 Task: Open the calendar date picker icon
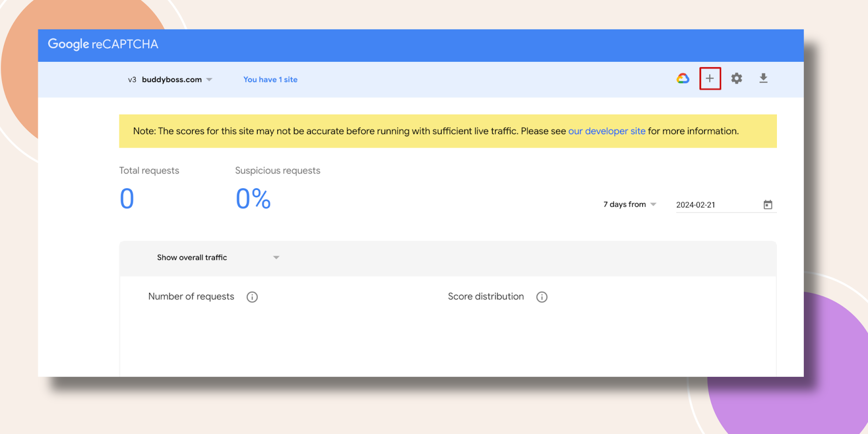pos(768,205)
